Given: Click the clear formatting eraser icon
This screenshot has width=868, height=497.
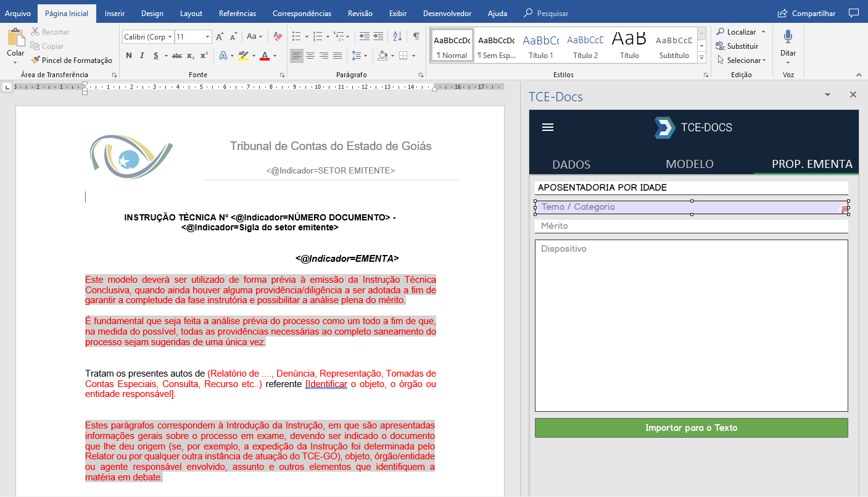Looking at the screenshot, I should (278, 37).
